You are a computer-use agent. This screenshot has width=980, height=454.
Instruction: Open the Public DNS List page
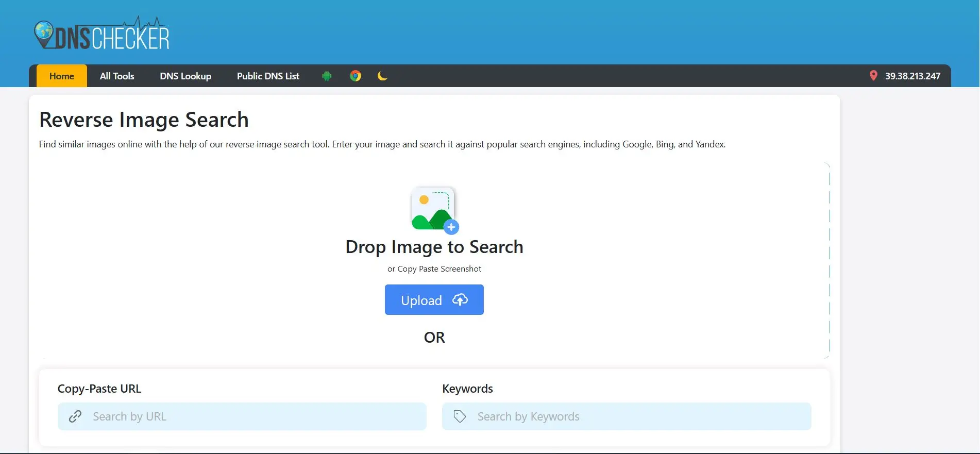coord(268,76)
